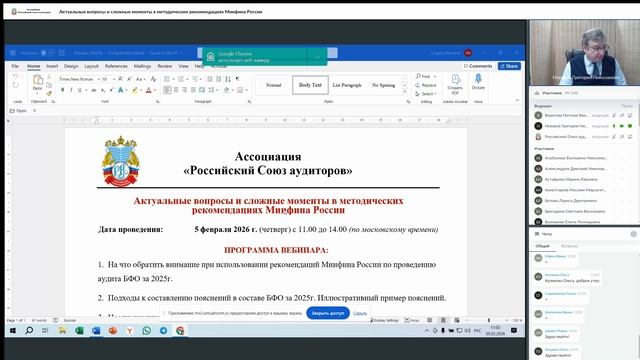Click the Sort icon in Paragraph group
The image size is (640, 360).
(228, 79)
